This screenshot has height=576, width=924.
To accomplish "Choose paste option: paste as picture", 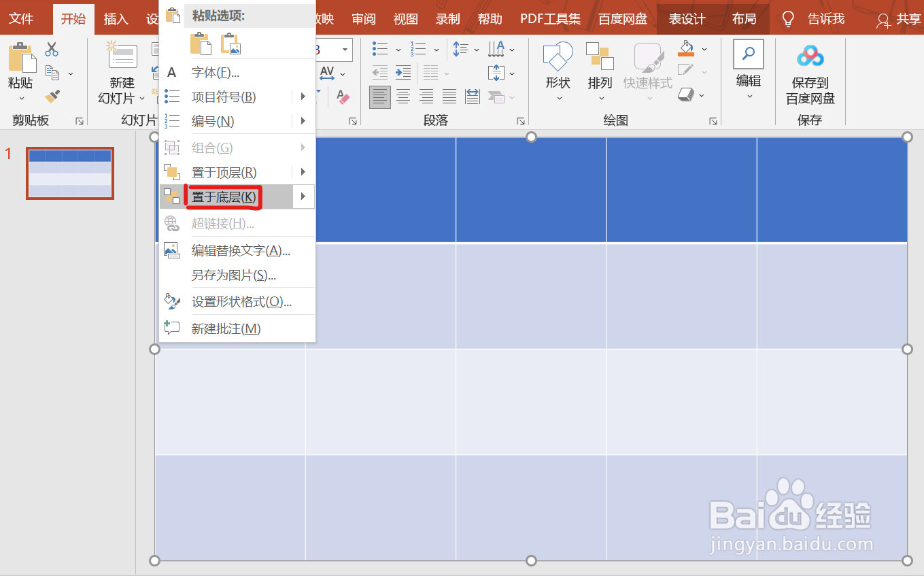I will click(230, 44).
